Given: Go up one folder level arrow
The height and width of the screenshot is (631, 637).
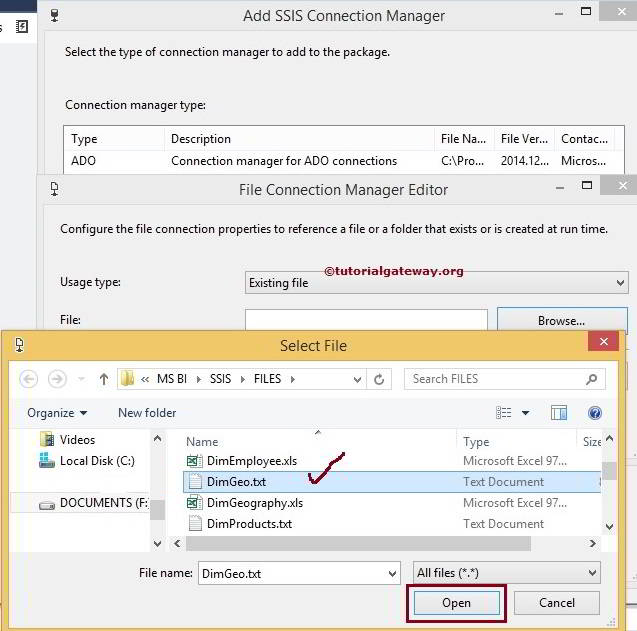Looking at the screenshot, I should (x=104, y=379).
